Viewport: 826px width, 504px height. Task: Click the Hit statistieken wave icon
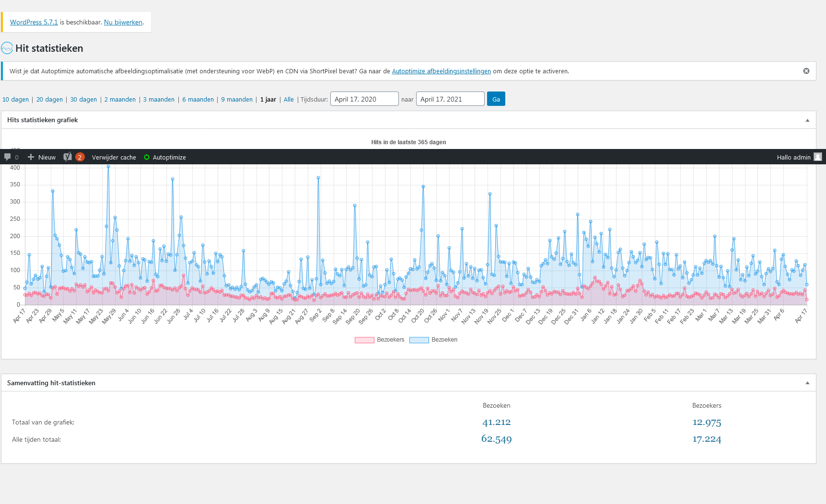pyautogui.click(x=7, y=48)
